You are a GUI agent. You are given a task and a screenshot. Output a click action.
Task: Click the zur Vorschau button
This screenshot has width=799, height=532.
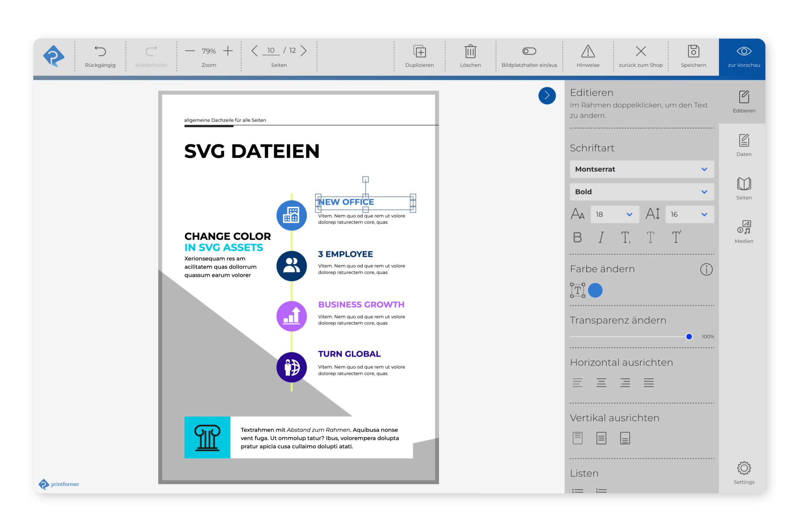[744, 57]
